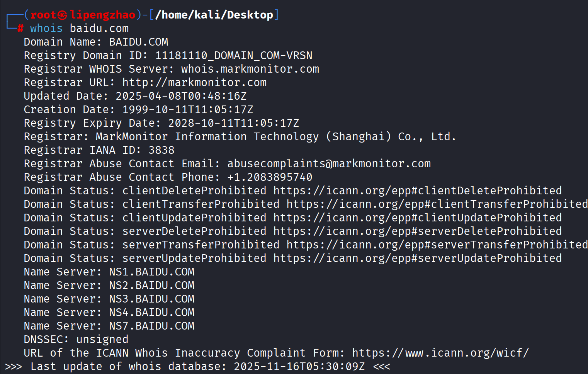The height and width of the screenshot is (374, 588).
Task: Click the NS1.BAIDU.COM name server
Action: pos(151,272)
